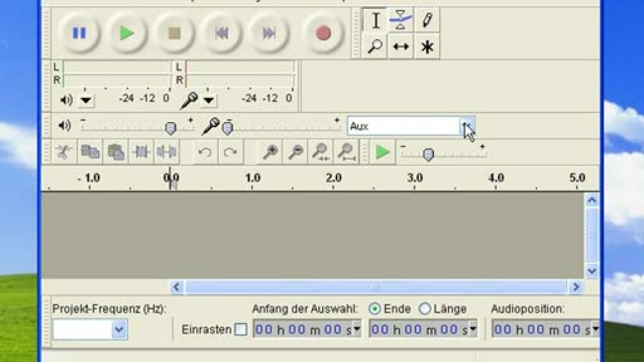
Task: Open the Aux input source dropdown
Action: click(x=466, y=126)
